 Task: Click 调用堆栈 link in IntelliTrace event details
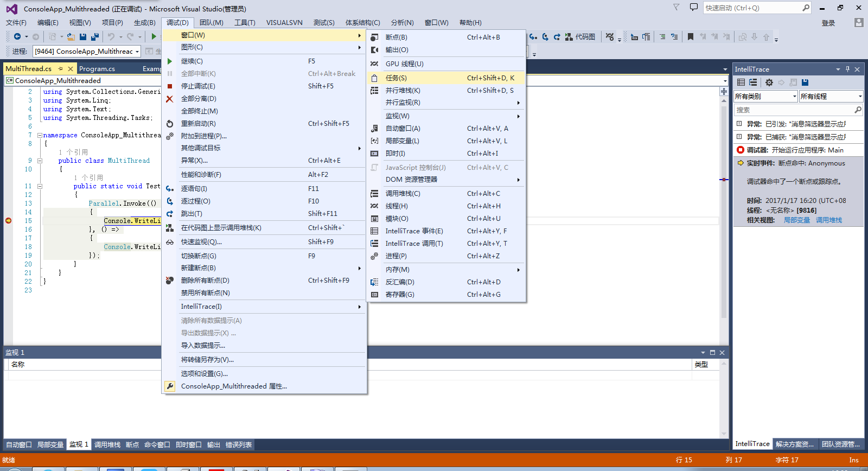pos(829,220)
